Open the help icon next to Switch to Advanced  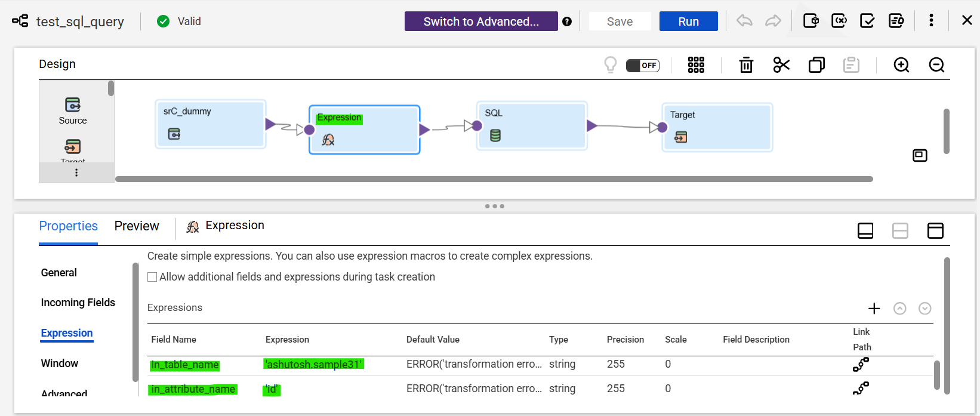567,21
